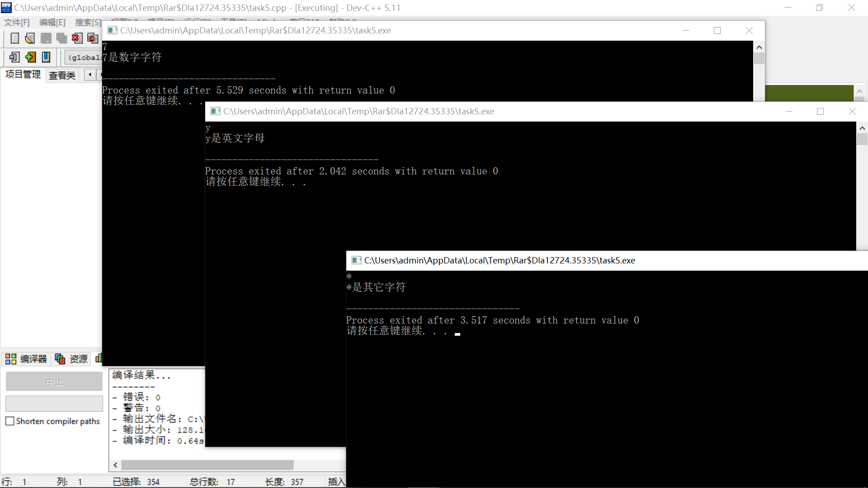Click the compile log horizontal scrollbar
Viewport: 868px width, 488px height.
(x=207, y=465)
